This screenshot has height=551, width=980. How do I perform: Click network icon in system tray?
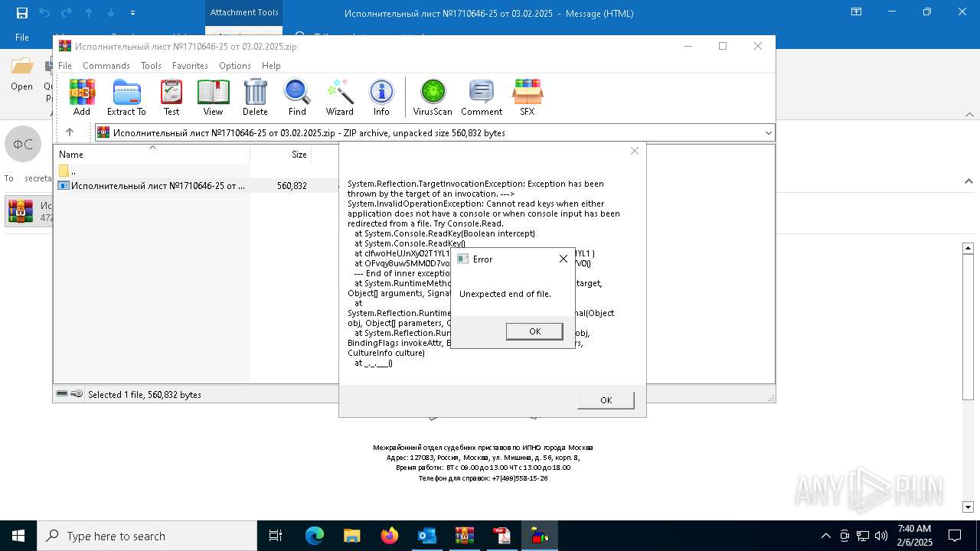click(863, 536)
